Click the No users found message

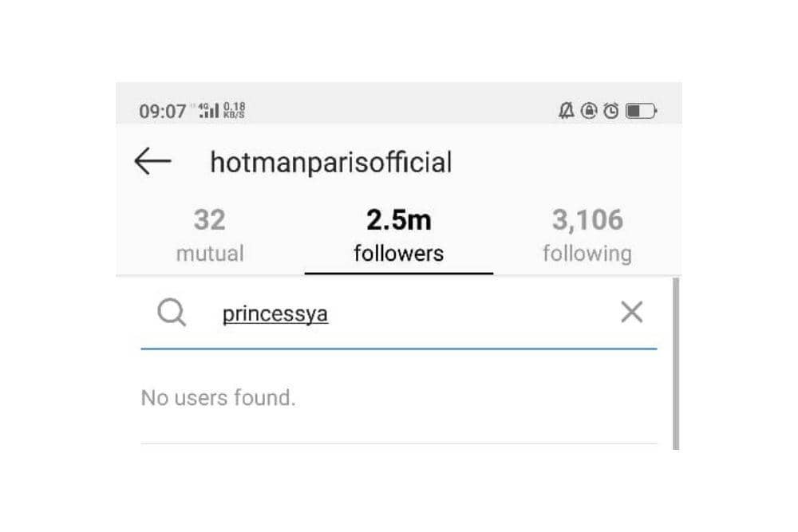click(218, 397)
